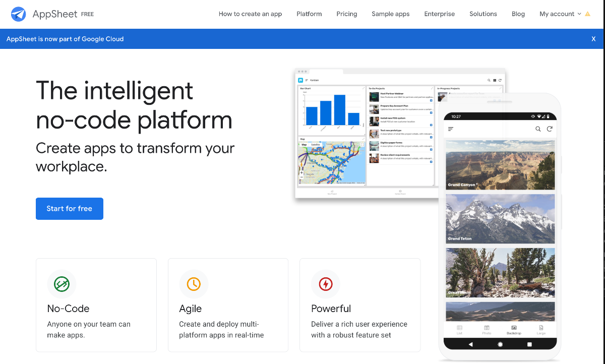This screenshot has width=605, height=364.
Task: Click New Project in the Kanban bottom bar
Action: tap(332, 192)
